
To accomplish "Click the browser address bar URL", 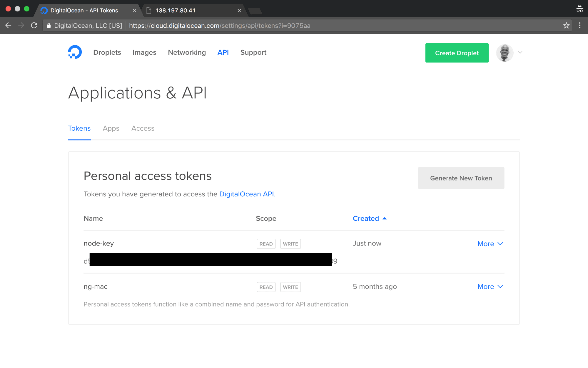I will 220,26.
